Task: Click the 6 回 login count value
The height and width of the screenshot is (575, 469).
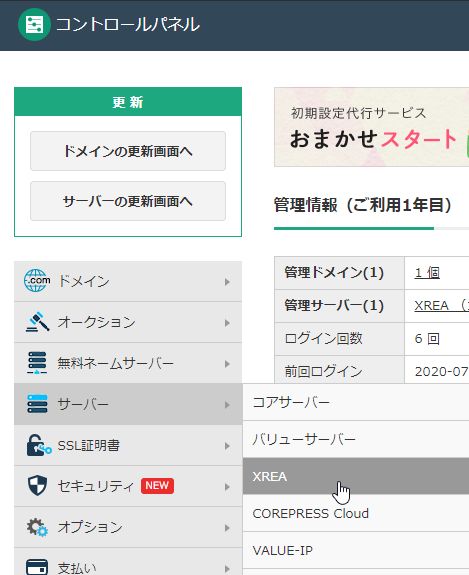Action: (427, 338)
